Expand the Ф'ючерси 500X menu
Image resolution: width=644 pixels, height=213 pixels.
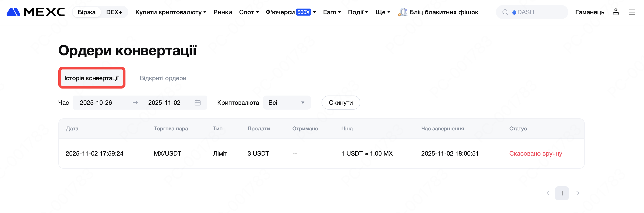click(x=290, y=12)
